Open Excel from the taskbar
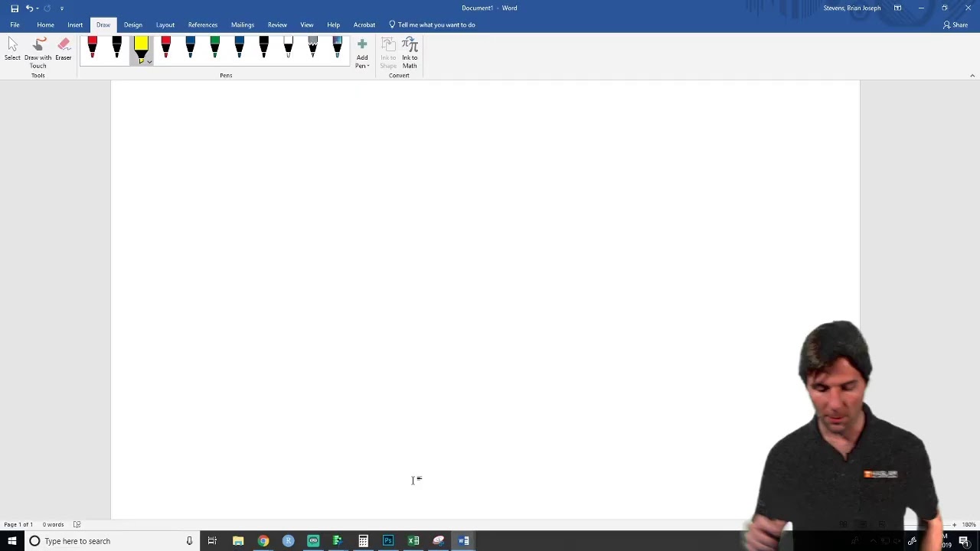 pyautogui.click(x=413, y=541)
